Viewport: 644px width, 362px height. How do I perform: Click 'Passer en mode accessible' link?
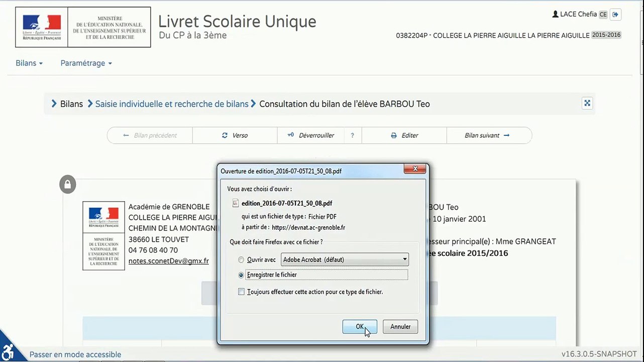[75, 354]
